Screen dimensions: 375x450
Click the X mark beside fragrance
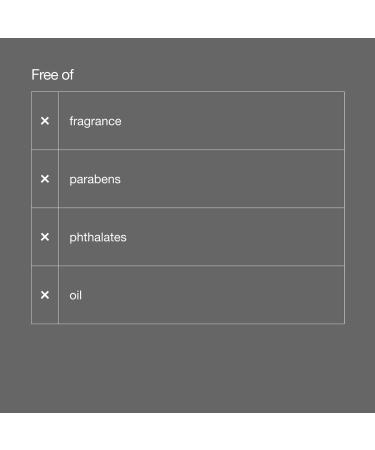[x=45, y=121]
